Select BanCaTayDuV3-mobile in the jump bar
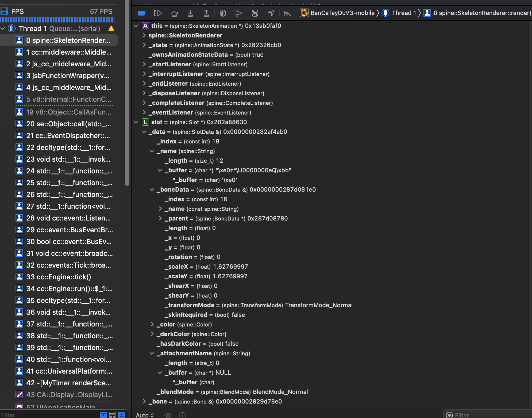Viewport: 532px width, 418px height. pos(342,13)
